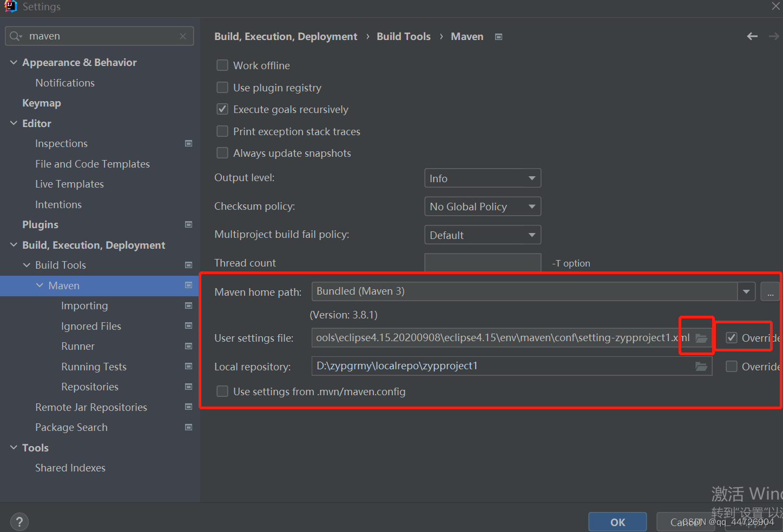Click the '(Version: 3.8.1)' text

click(x=344, y=315)
